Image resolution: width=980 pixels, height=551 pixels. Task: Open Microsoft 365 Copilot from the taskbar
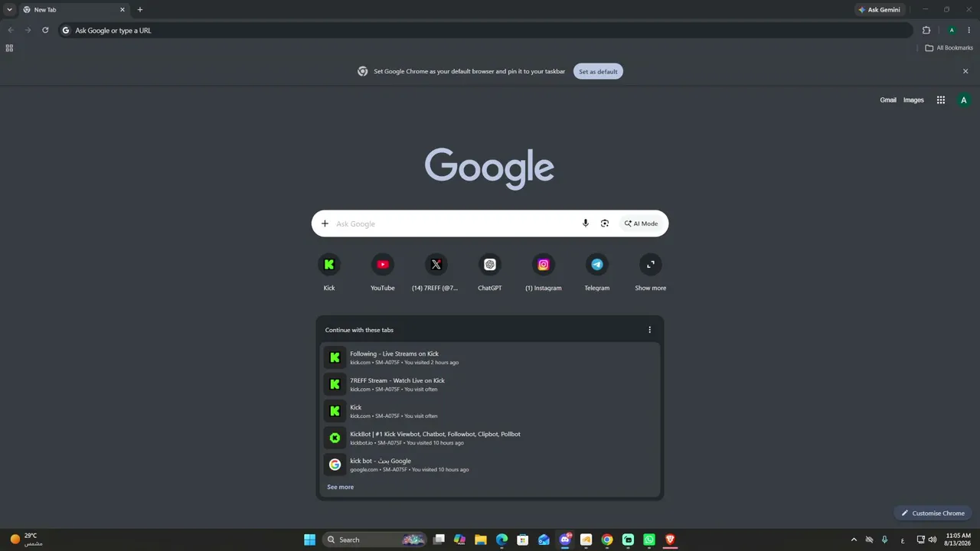(x=459, y=540)
